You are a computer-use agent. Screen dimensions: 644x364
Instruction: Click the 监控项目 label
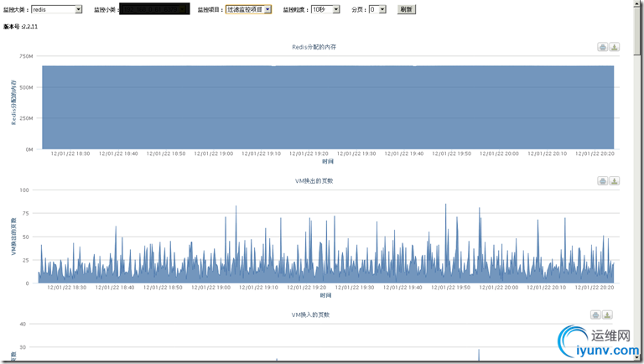coord(210,9)
